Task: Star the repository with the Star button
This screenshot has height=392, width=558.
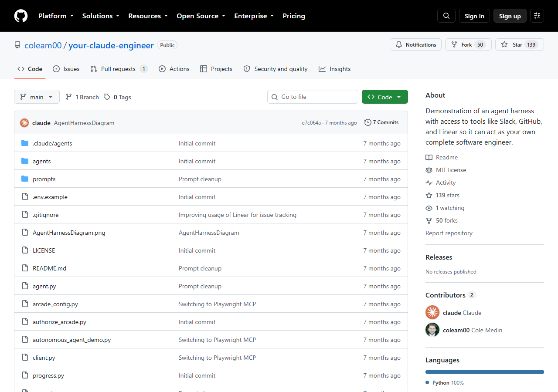Action: click(x=520, y=44)
